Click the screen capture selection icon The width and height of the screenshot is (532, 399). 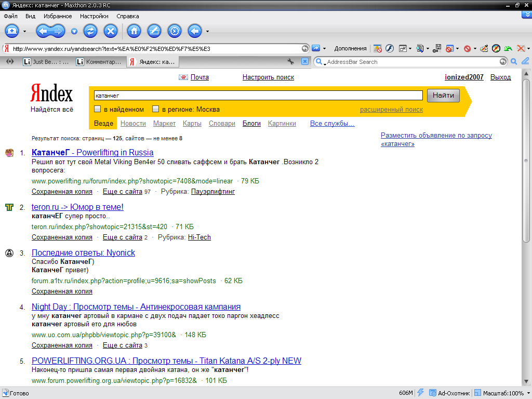[437, 48]
